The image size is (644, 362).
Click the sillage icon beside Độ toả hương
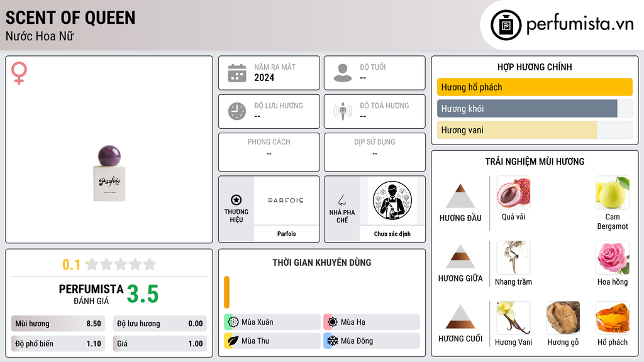click(x=343, y=111)
